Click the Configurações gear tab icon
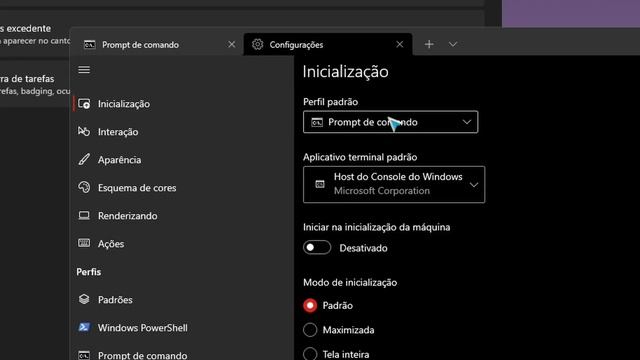 (258, 44)
